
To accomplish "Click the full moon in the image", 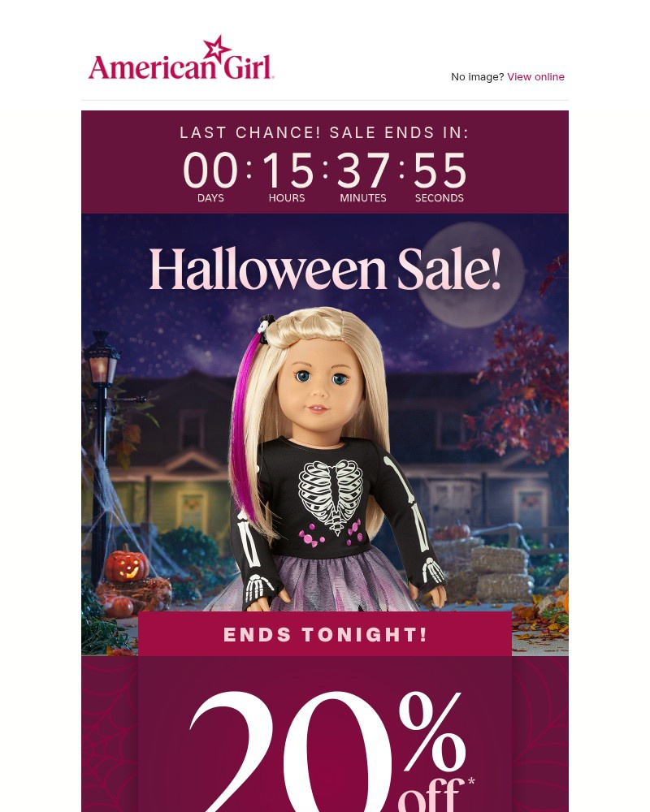I will [472, 274].
